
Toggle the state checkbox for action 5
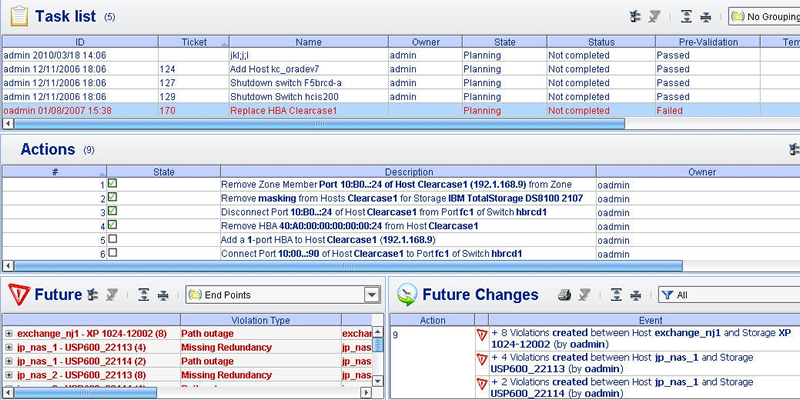(113, 240)
